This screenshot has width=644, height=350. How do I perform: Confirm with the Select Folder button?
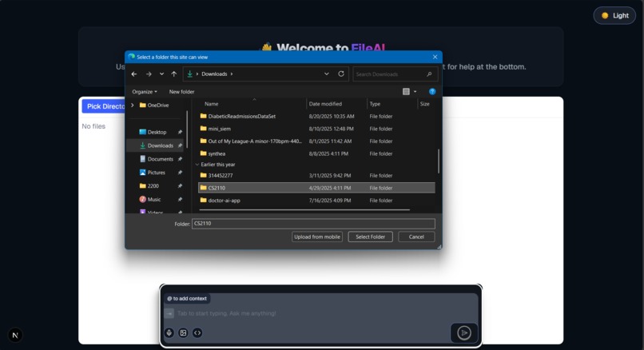370,237
